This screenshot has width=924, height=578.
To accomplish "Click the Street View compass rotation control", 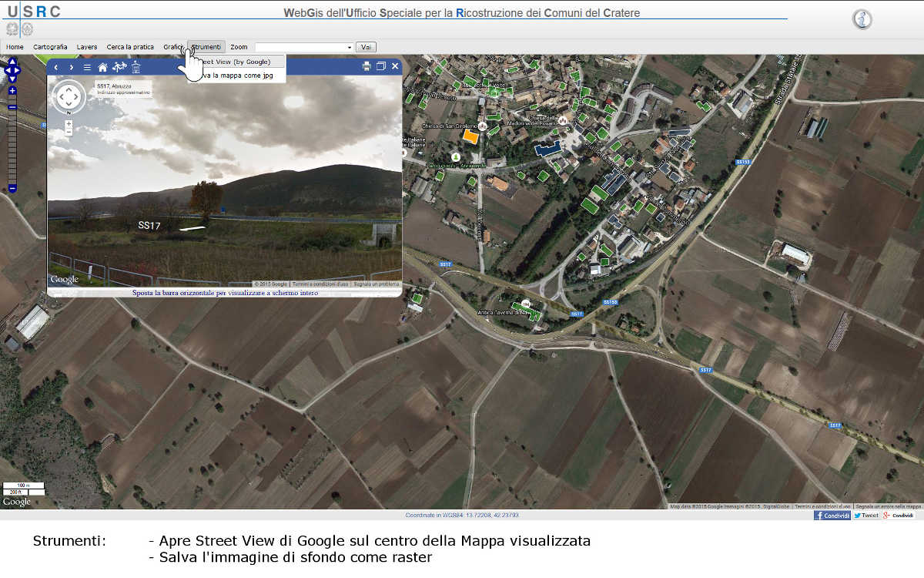I will point(69,96).
